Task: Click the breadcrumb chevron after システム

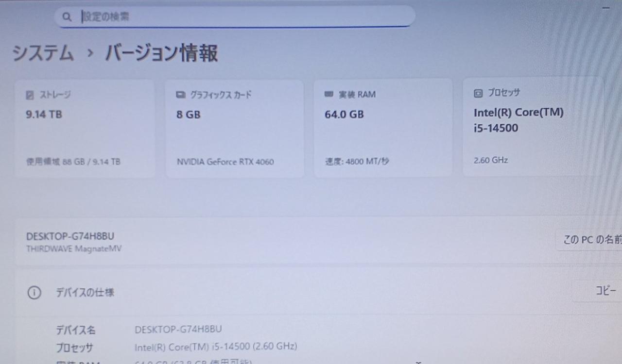Action: click(x=89, y=53)
